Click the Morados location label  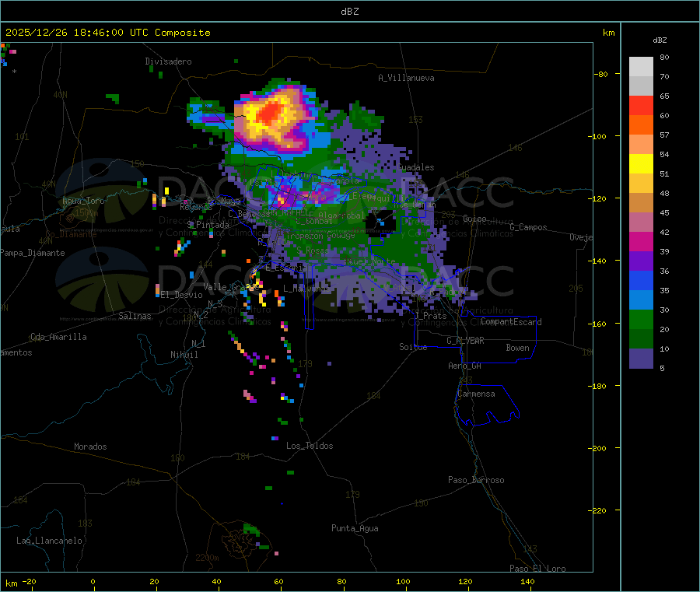click(90, 447)
